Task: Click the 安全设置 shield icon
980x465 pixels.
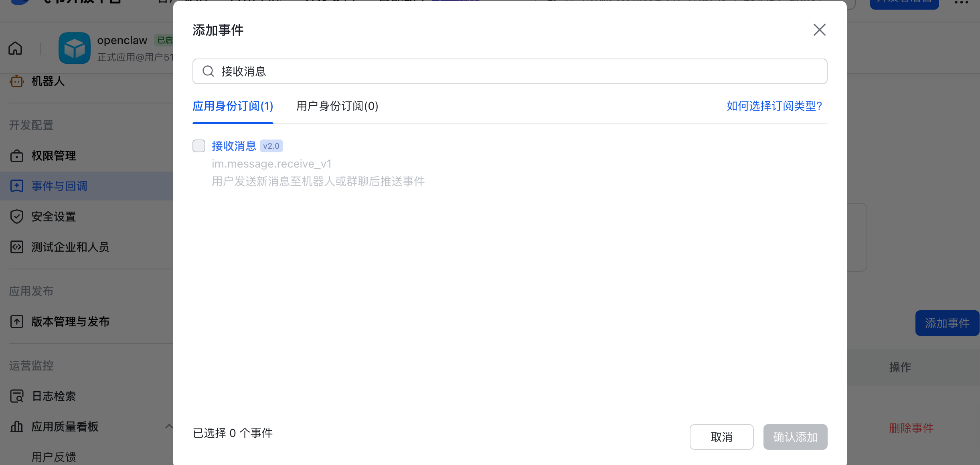Action: coord(16,216)
